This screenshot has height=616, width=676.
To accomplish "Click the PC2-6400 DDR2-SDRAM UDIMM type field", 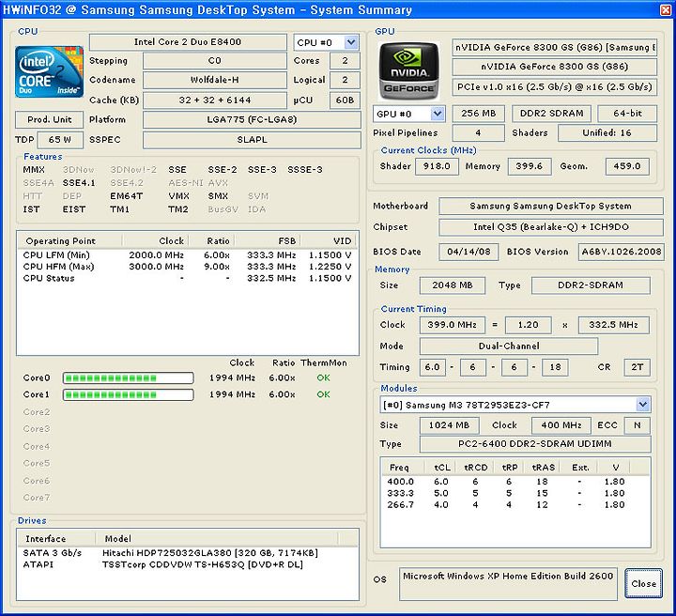I will tap(535, 443).
